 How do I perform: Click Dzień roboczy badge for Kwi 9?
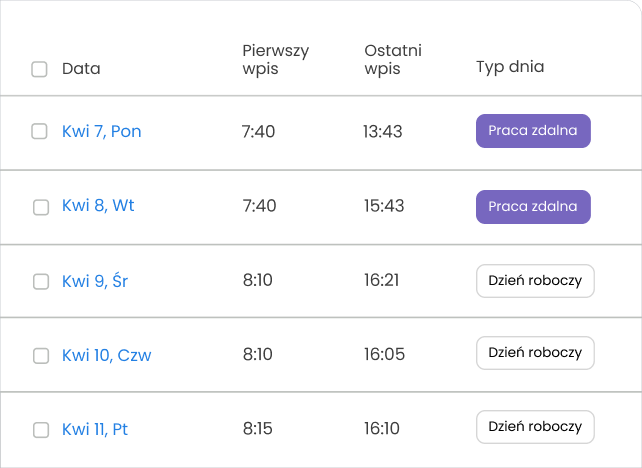coord(535,281)
